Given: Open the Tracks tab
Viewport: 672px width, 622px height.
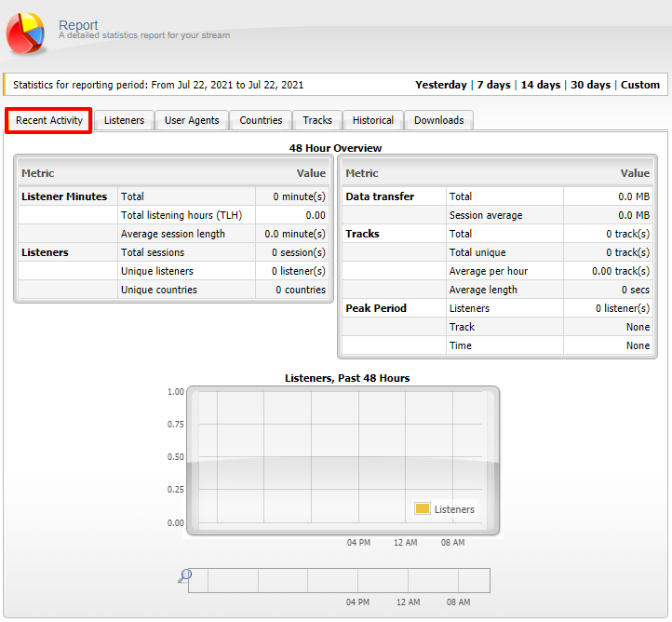Looking at the screenshot, I should (x=317, y=120).
